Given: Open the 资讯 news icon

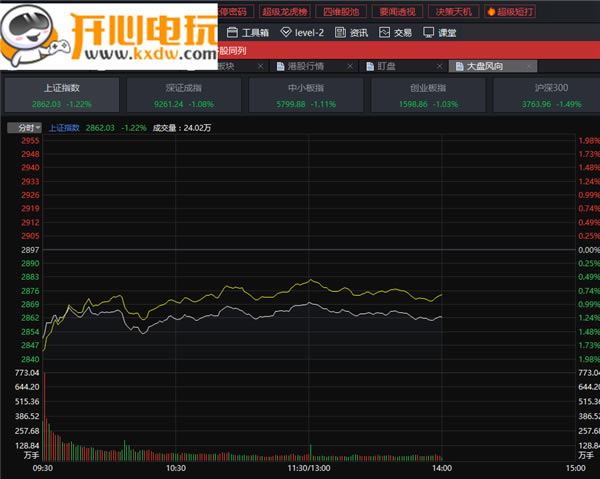Looking at the screenshot, I should pos(341,32).
